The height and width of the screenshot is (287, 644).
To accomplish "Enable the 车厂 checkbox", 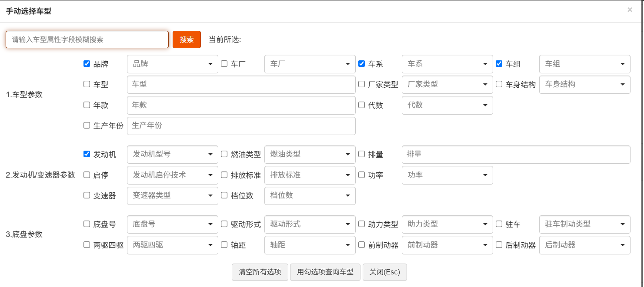I will tap(224, 64).
